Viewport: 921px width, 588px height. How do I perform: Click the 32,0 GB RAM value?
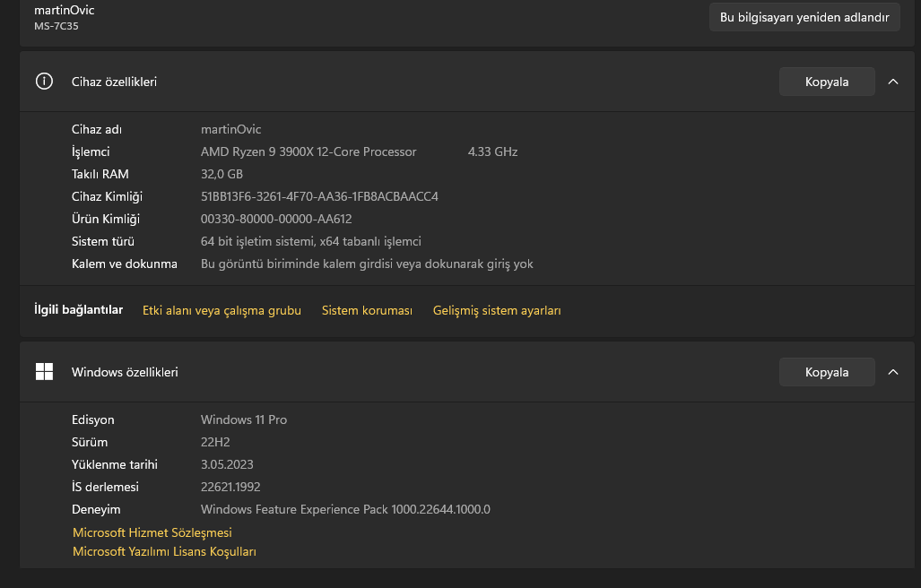point(222,174)
